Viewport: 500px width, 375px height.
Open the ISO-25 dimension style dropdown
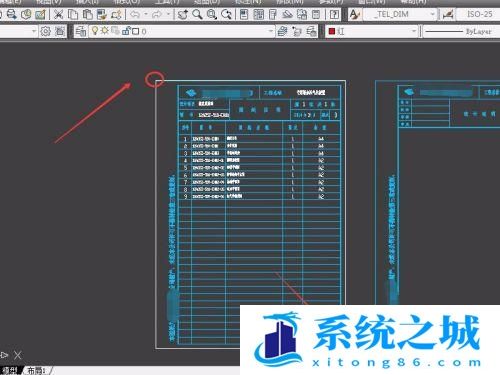(x=478, y=14)
